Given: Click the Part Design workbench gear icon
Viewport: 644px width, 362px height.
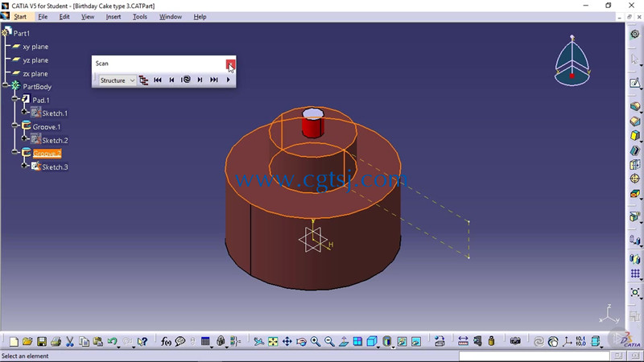Looking at the screenshot, I should point(634,34).
